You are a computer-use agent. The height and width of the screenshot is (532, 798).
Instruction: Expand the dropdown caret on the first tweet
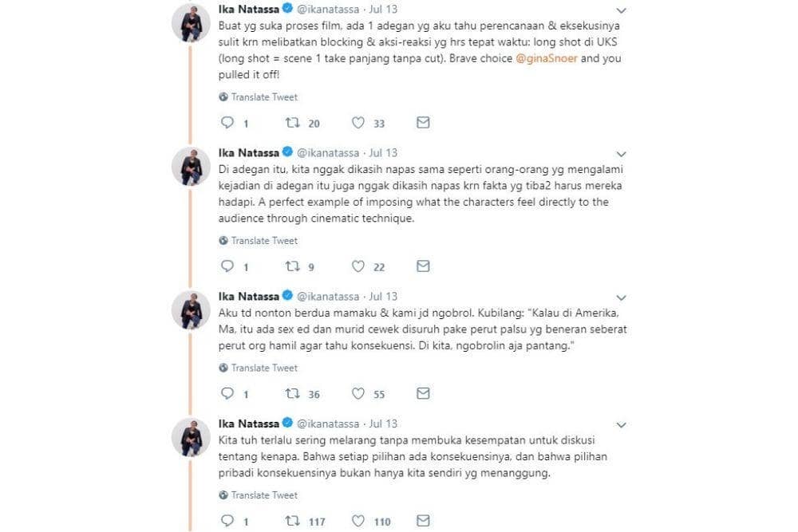click(622, 10)
